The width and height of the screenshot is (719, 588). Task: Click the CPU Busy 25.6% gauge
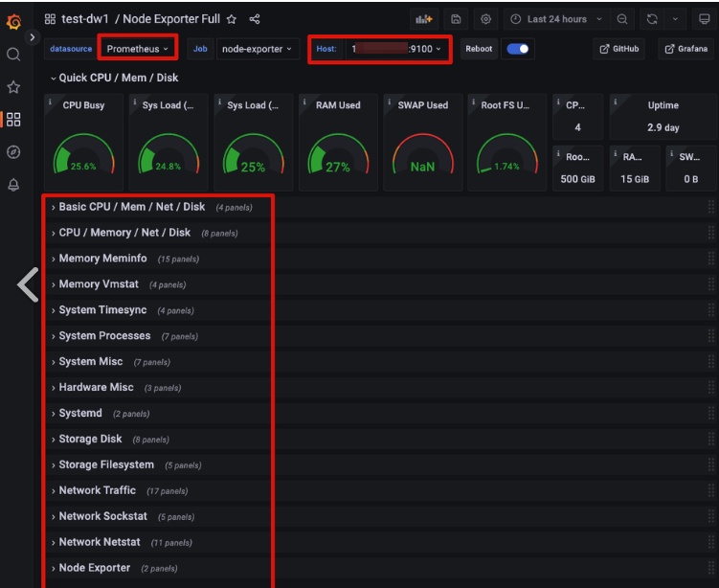tap(83, 154)
